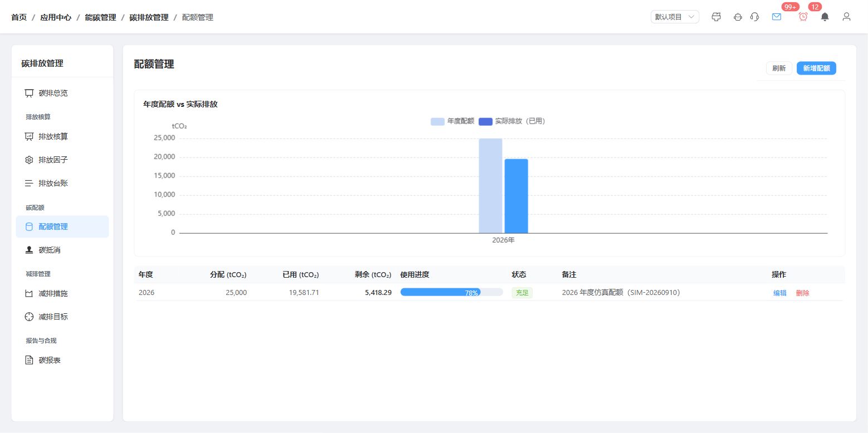Open the mail envelope icon in header

coord(776,17)
